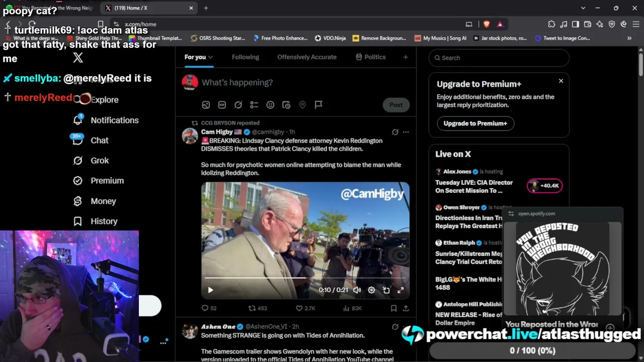
Task: Open the emoji picker
Action: tap(270, 105)
